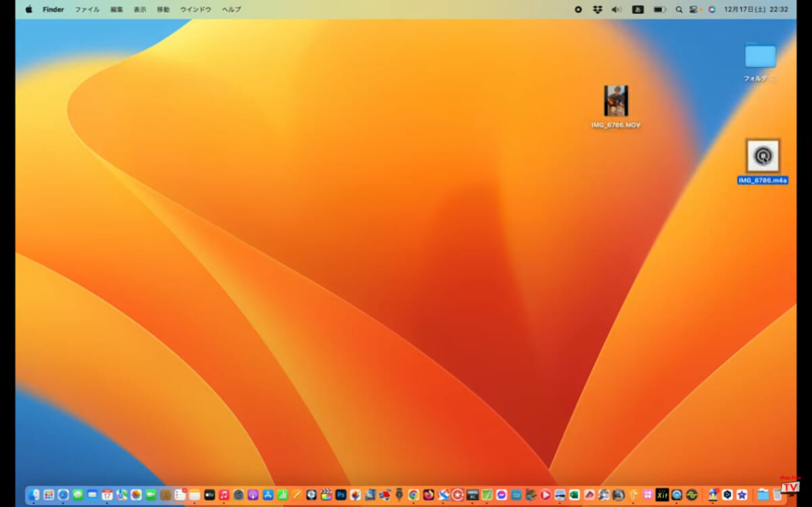This screenshot has width=812, height=507.
Task: Open Finder from the Dock
Action: point(34,495)
